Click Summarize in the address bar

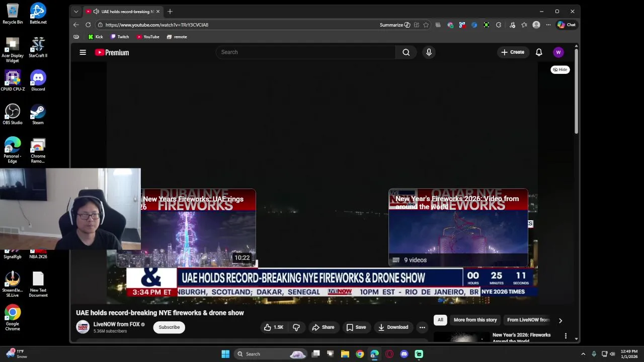[395, 25]
